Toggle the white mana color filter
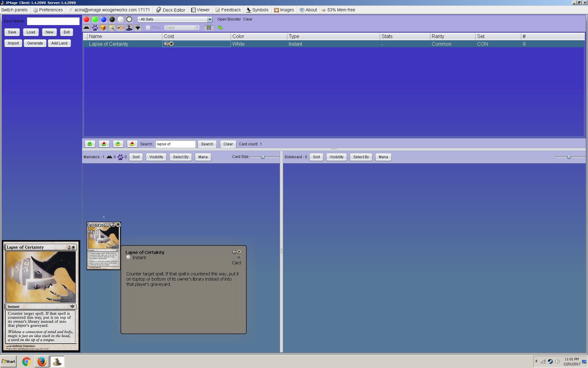 coord(121,19)
